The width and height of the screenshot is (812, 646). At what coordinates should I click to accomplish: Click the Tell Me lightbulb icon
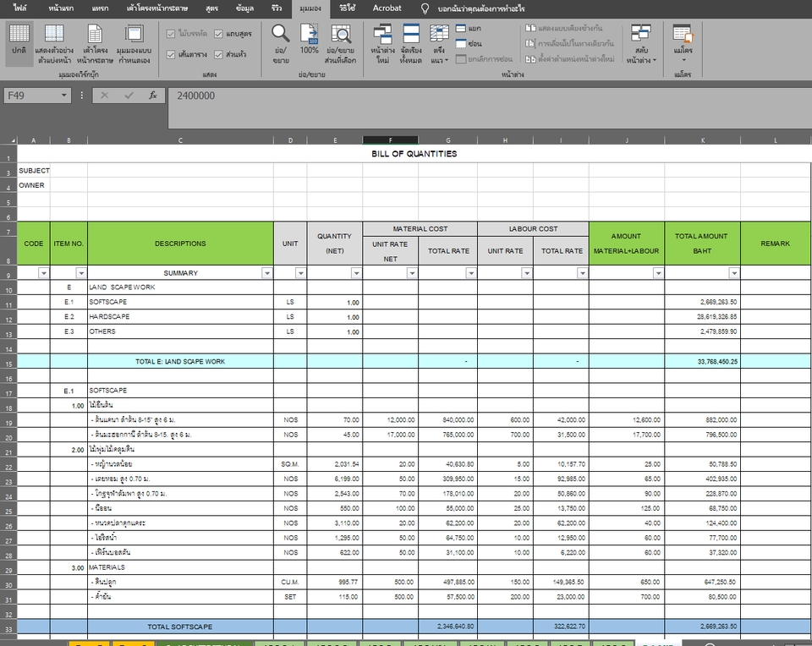[x=425, y=8]
